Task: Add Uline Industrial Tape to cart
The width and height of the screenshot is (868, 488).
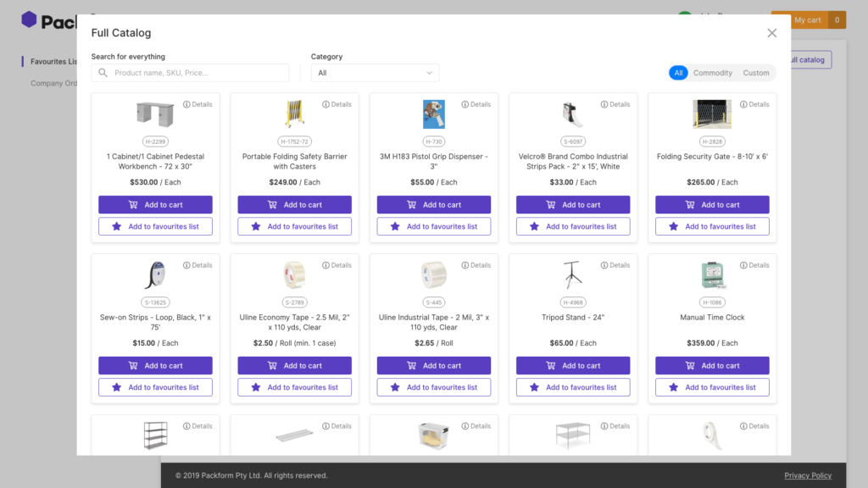Action: tap(433, 366)
